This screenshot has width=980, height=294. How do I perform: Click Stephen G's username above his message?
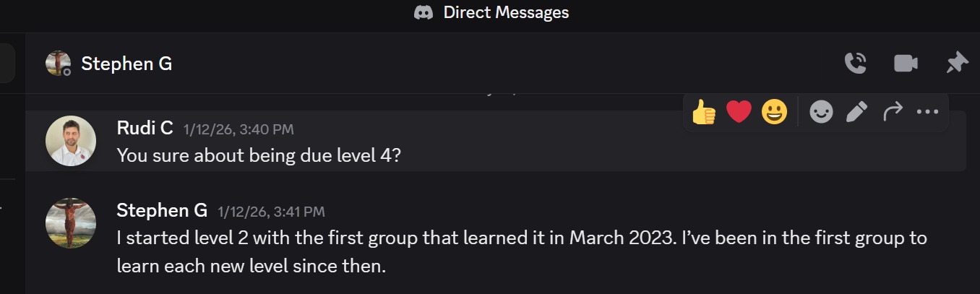point(162,211)
